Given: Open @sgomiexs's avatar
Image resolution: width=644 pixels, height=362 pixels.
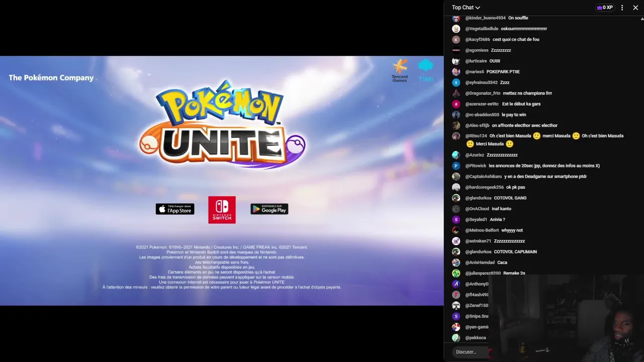Looking at the screenshot, I should point(456,50).
